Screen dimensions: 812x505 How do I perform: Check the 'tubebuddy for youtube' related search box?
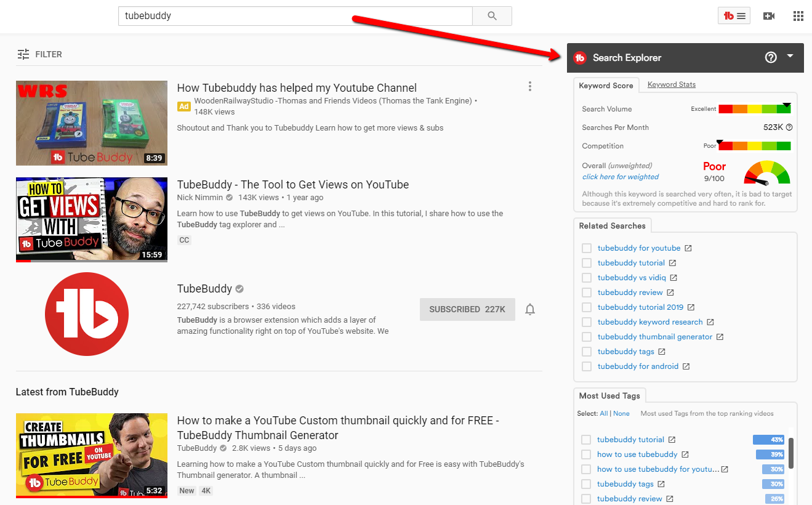587,248
